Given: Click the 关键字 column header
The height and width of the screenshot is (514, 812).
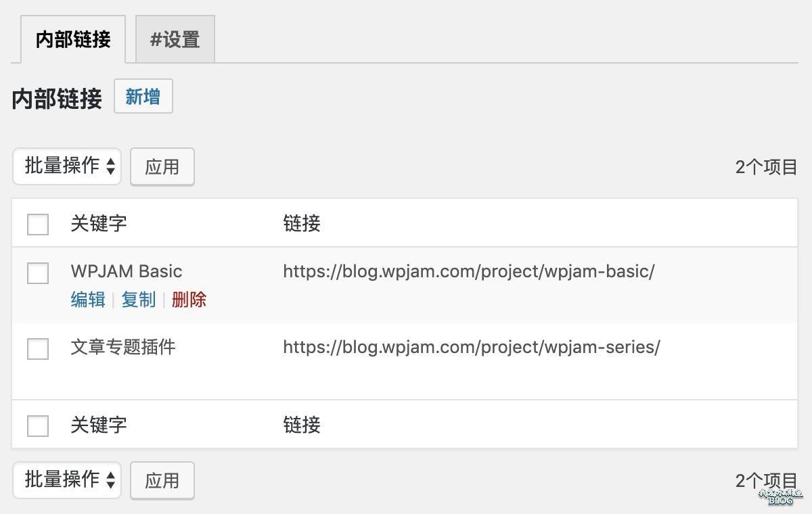Looking at the screenshot, I should coord(98,224).
